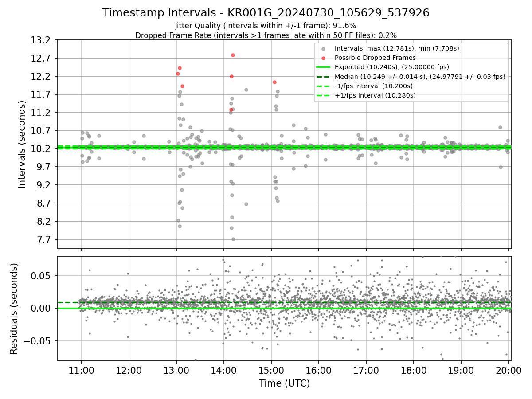
Task: Click the residuals tick label "0.05"
Action: [x=41, y=276]
